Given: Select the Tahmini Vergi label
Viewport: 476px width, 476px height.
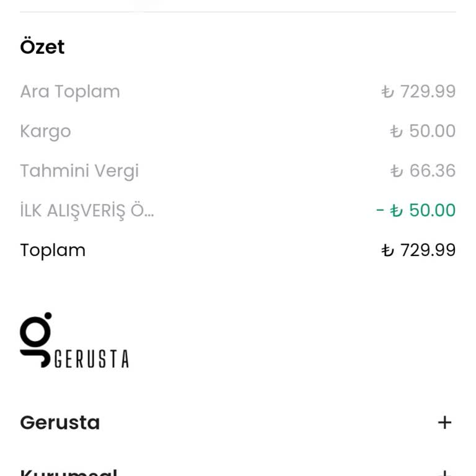Looking at the screenshot, I should (79, 171).
